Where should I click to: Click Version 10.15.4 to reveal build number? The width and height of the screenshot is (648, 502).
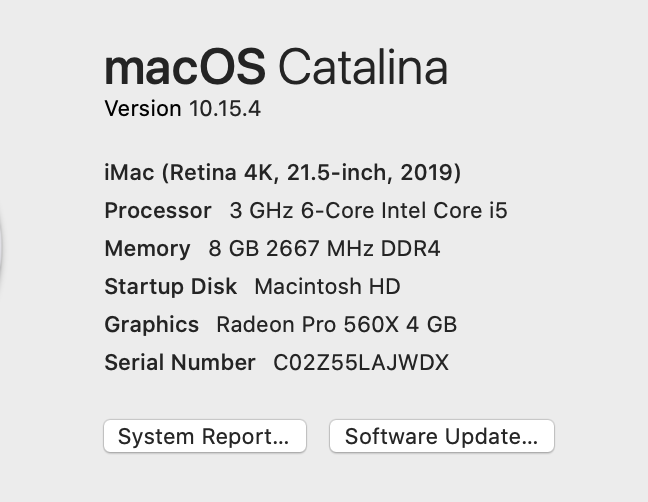pyautogui.click(x=183, y=109)
